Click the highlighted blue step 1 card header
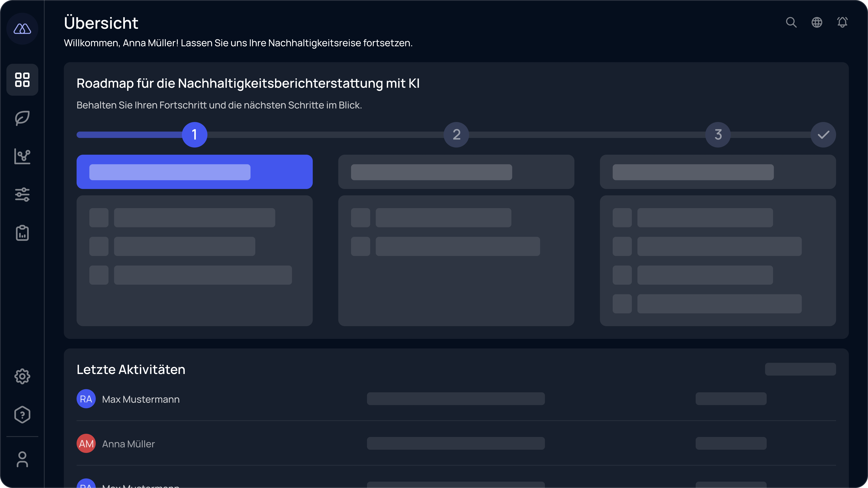868x488 pixels. pyautogui.click(x=194, y=172)
